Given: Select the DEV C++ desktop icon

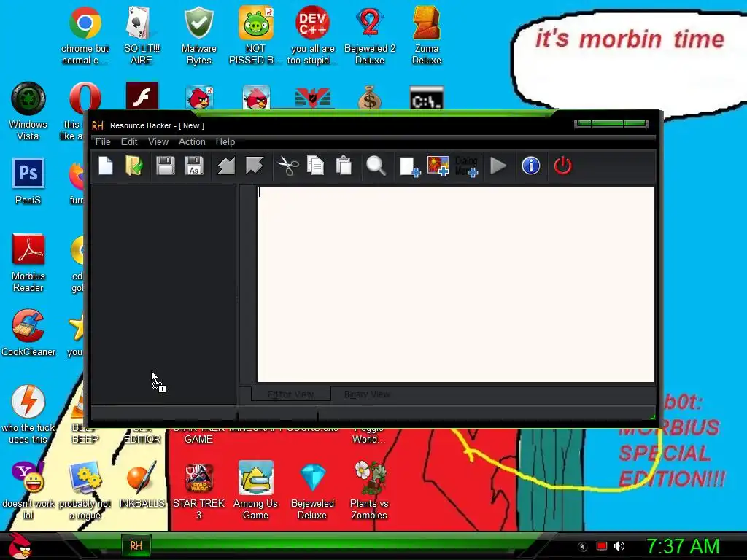Looking at the screenshot, I should [312, 36].
